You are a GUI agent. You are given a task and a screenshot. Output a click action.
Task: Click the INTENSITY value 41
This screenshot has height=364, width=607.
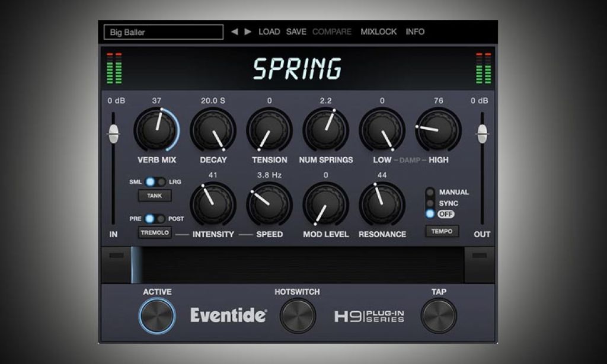(x=213, y=175)
